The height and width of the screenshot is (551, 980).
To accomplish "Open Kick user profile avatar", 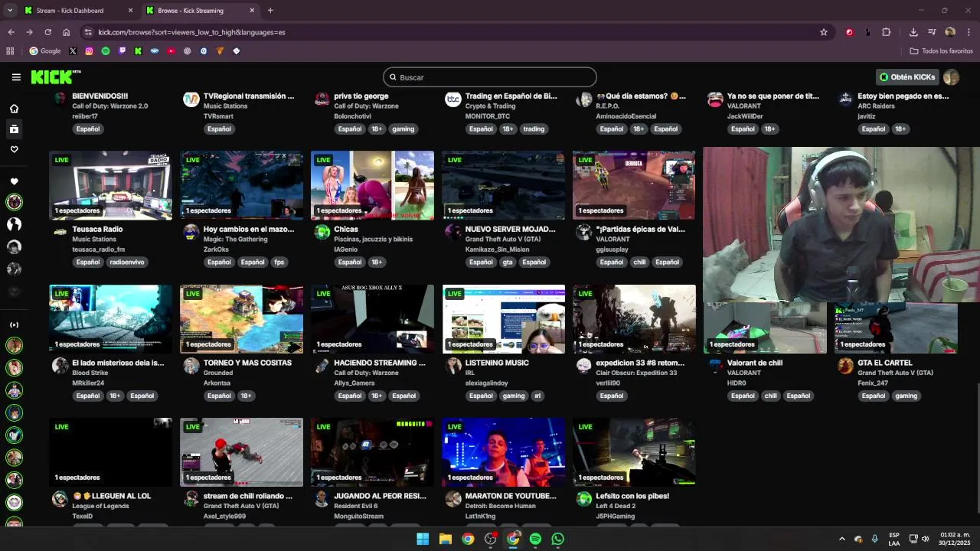I will (951, 77).
